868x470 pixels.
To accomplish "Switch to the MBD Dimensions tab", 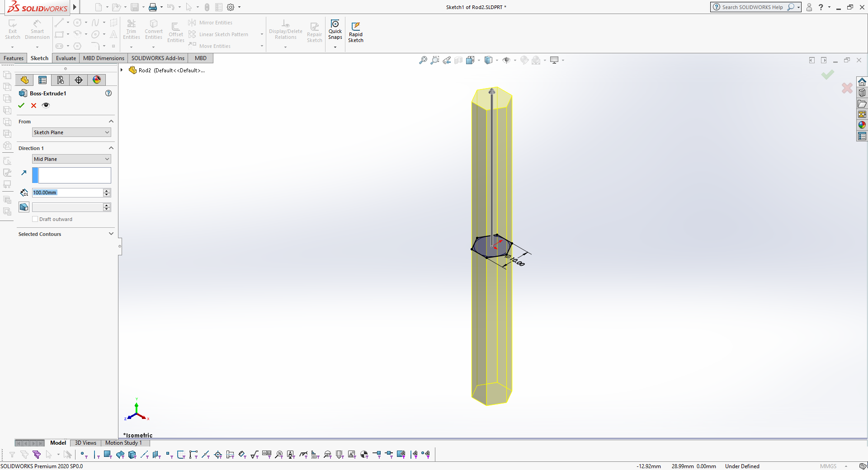I will tap(104, 58).
